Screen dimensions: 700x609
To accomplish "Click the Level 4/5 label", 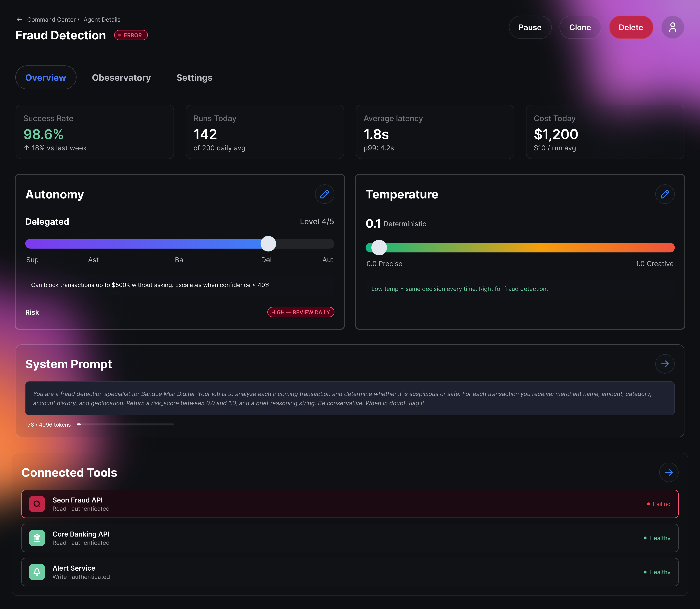I will pyautogui.click(x=317, y=222).
